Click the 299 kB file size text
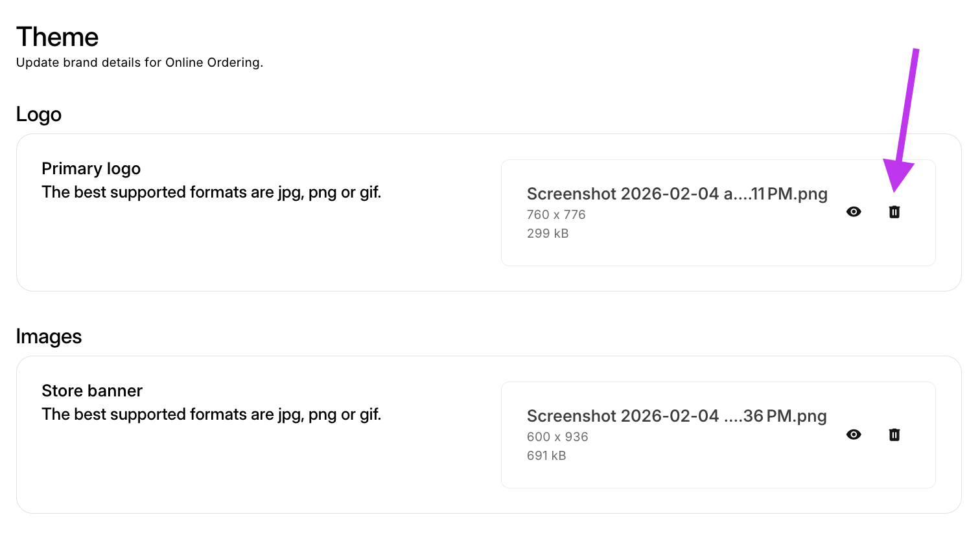Screen dimensions: 980x548 pyautogui.click(x=548, y=233)
